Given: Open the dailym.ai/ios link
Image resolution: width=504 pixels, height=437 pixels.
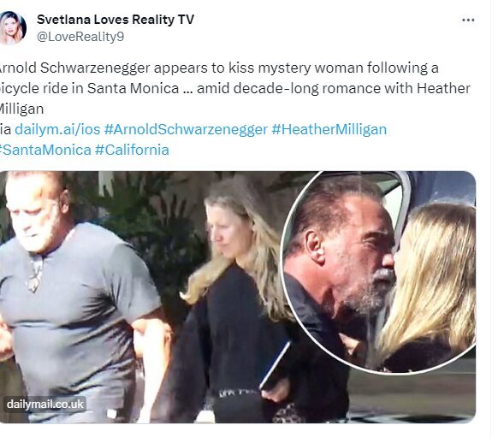Looking at the screenshot, I should [x=57, y=129].
